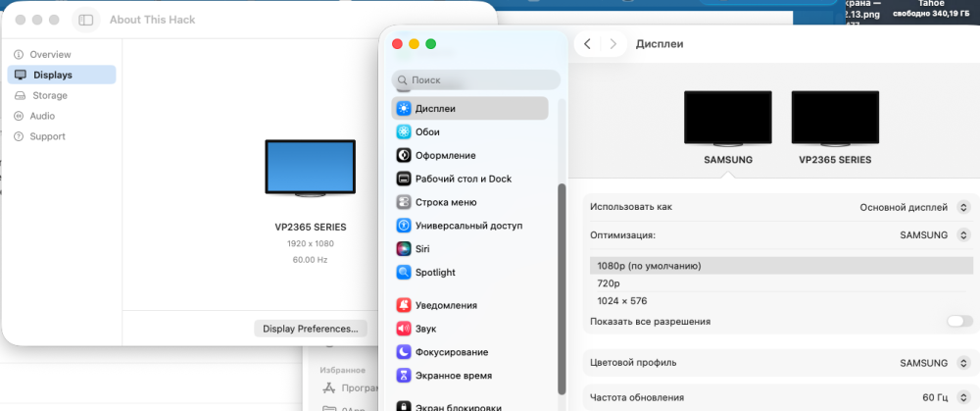Click the Storage drive icon
The width and height of the screenshot is (980, 411).
20,96
